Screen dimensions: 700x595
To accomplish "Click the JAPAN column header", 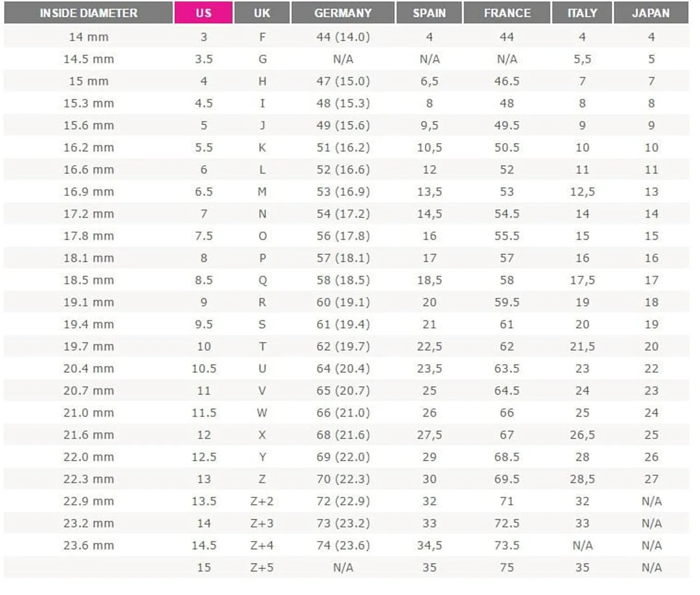I will [x=651, y=13].
